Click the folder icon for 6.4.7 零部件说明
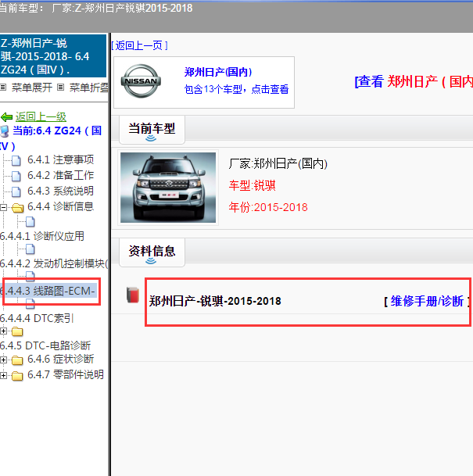The width and height of the screenshot is (473, 476). point(17,376)
